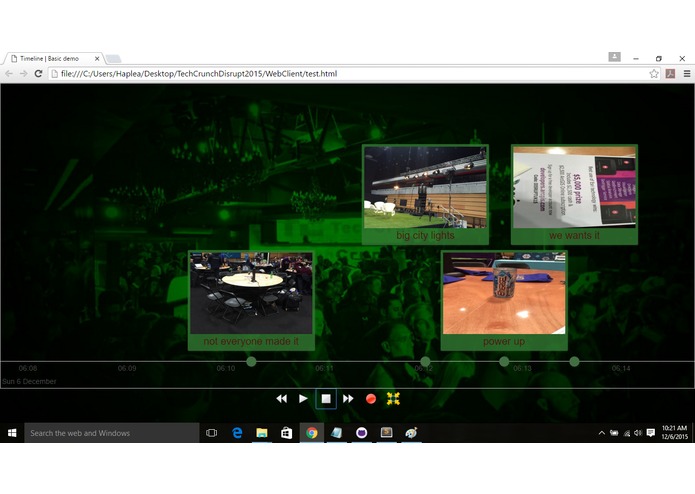Open the Paint palette icon on the taskbar
The width and height of the screenshot is (695, 494).
[411, 433]
